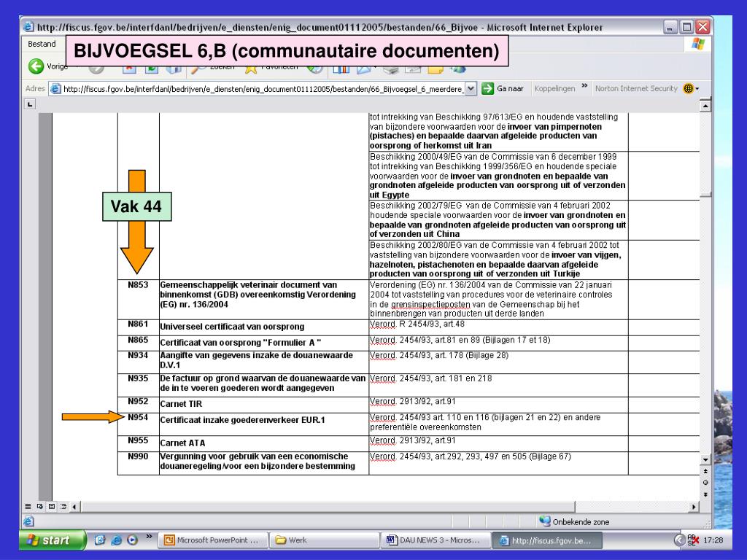Screen dimensions: 747x560
Task: Click the horizontal scrollbar thumb
Action: point(328,507)
